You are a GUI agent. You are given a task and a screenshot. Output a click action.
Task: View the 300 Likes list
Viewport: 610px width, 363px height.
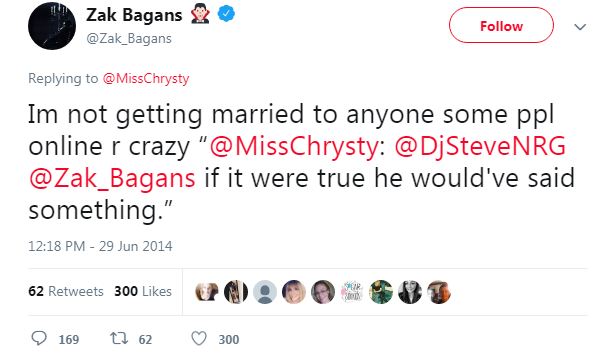coord(143,291)
